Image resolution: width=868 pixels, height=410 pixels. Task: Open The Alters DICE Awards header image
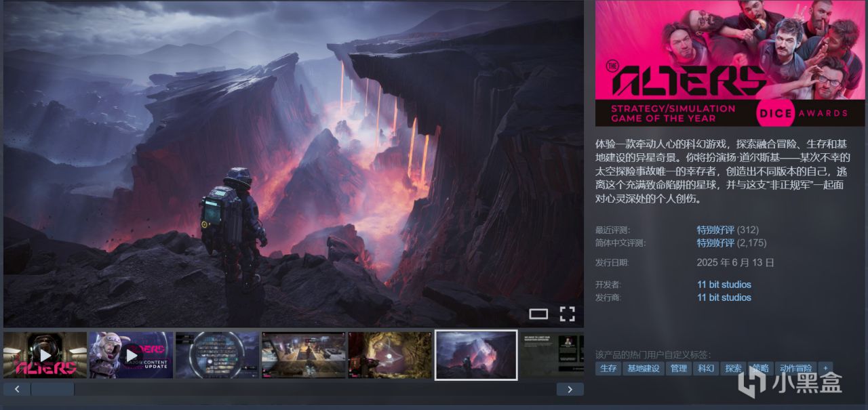click(x=730, y=63)
